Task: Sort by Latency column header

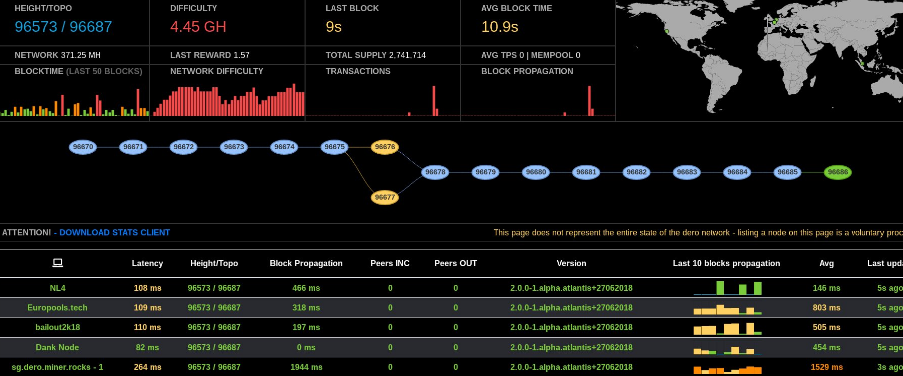Action: pyautogui.click(x=147, y=263)
